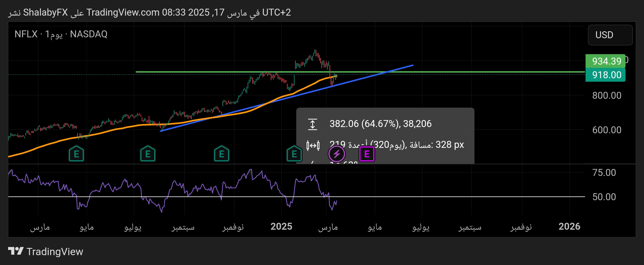The height and width of the screenshot is (265, 644).
Task: Click the magenta upcoming earnings E marker
Action: (x=367, y=154)
